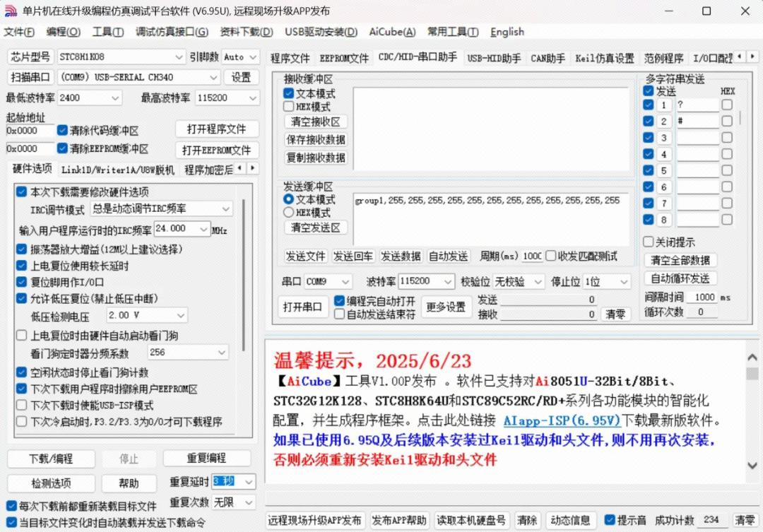Expand the 停止位 1位 dropdown

(x=623, y=281)
